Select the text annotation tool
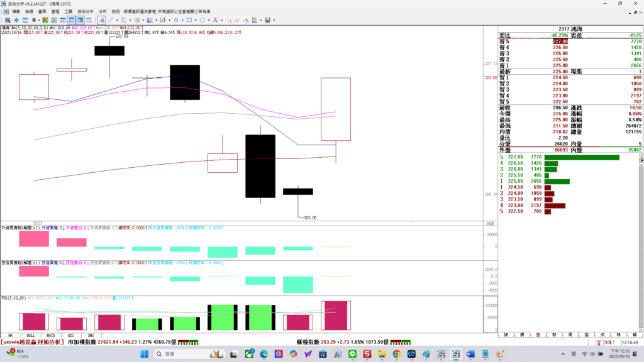The height and width of the screenshot is (362, 644). tap(214, 20)
